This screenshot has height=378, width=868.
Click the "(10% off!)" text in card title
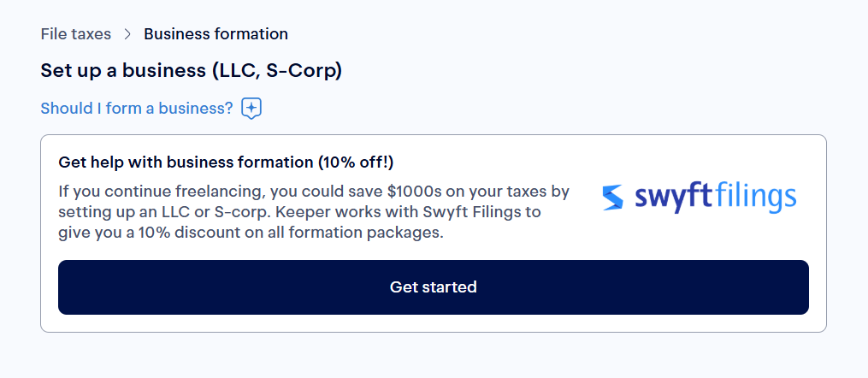(356, 162)
